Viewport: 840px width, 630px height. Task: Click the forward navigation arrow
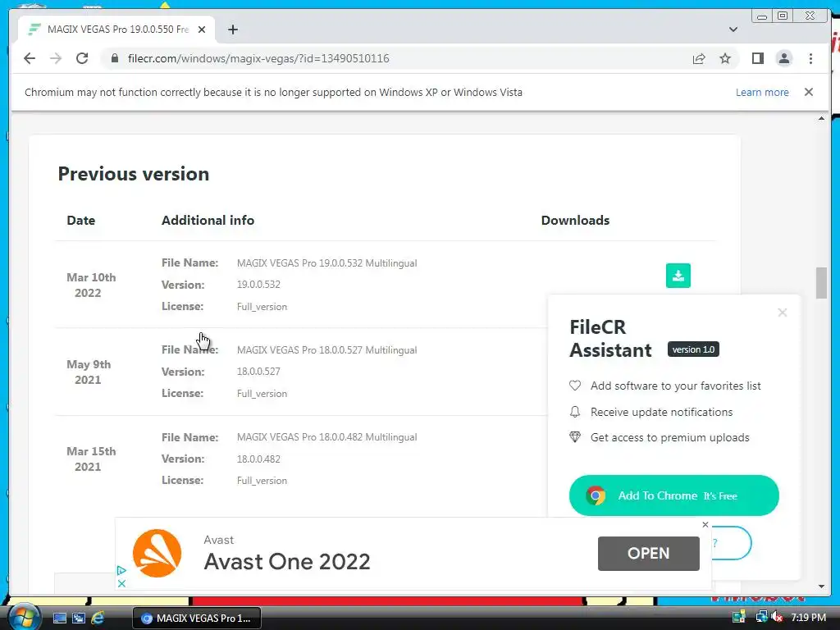coord(56,58)
